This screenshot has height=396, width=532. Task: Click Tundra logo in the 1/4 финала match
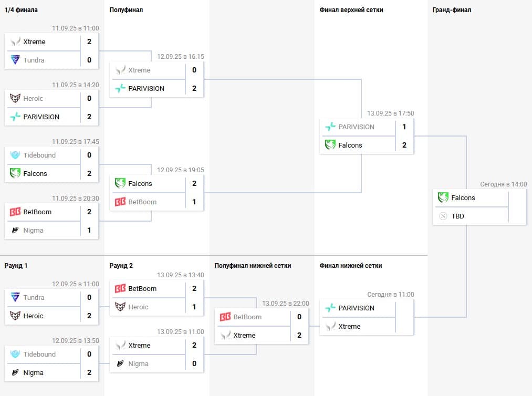tap(15, 60)
